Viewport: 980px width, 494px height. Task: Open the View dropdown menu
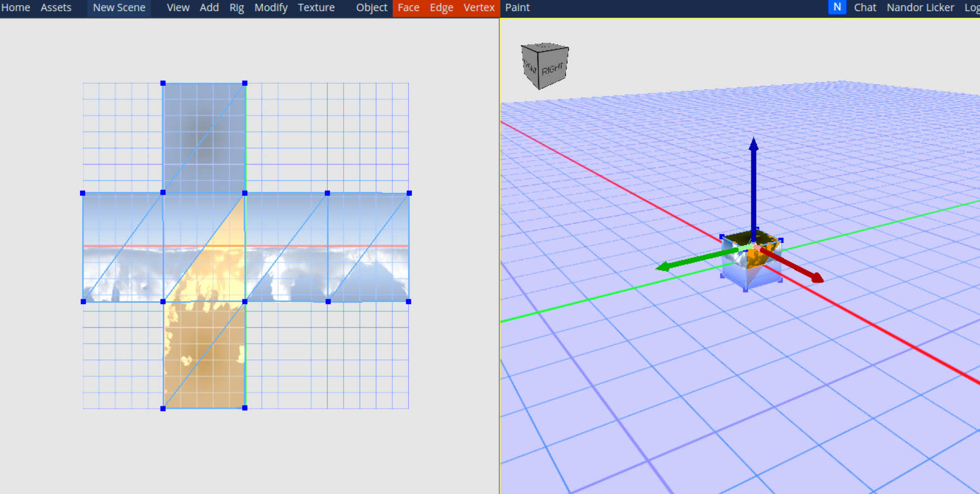click(178, 8)
